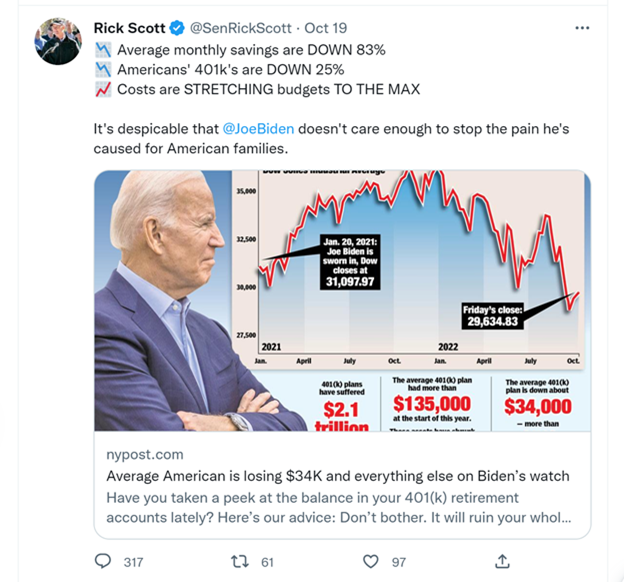Click the 97 likes count
Viewport: 624px width, 582px height.
[399, 562]
